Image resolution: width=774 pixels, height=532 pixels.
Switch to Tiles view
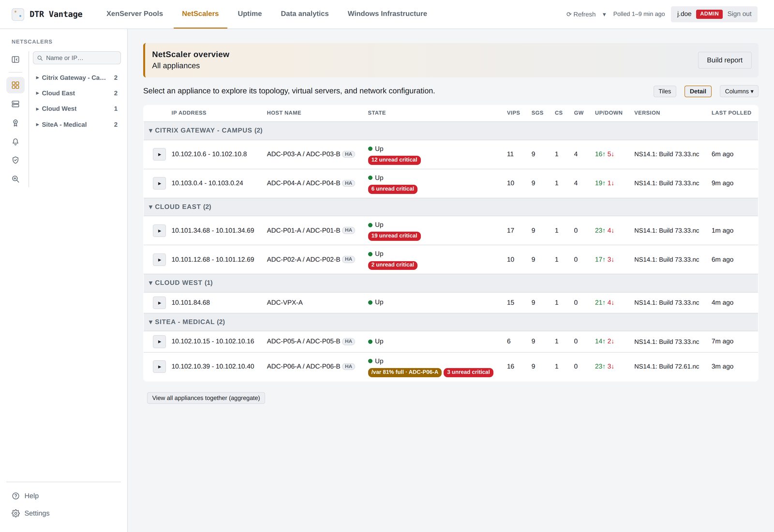pos(665,91)
